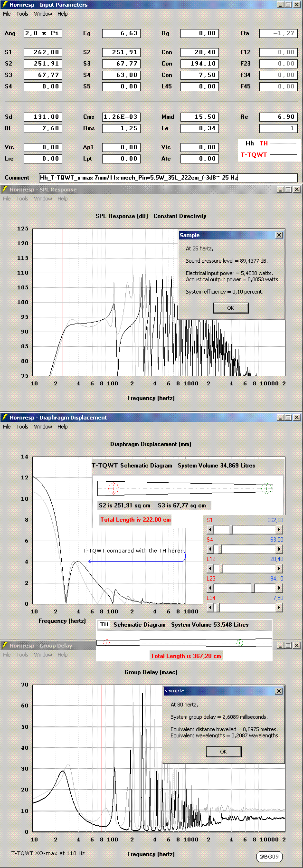
Task: Click the @BG09 label
Action: (x=269, y=857)
